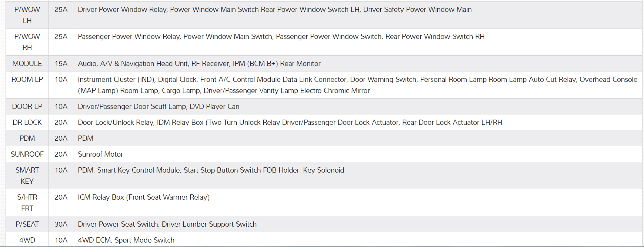Viewport: 644px width, 247px height.
Task: Select the Front Seat Warmer Relay description
Action: click(144, 197)
